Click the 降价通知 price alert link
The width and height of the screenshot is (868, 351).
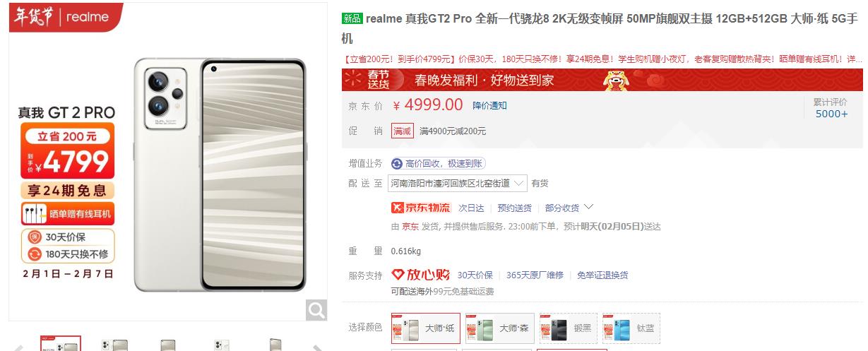tap(489, 106)
